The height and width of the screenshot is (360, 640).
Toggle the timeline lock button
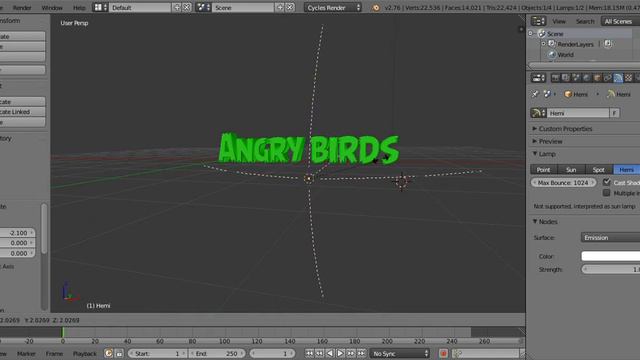[x=119, y=353]
